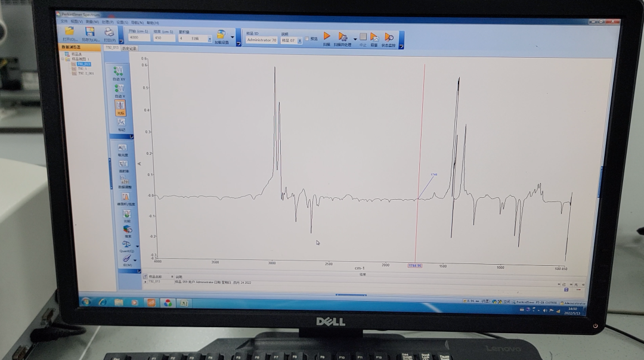Click the Save As toolbar button
The width and height of the screenshot is (644, 360).
(89, 33)
